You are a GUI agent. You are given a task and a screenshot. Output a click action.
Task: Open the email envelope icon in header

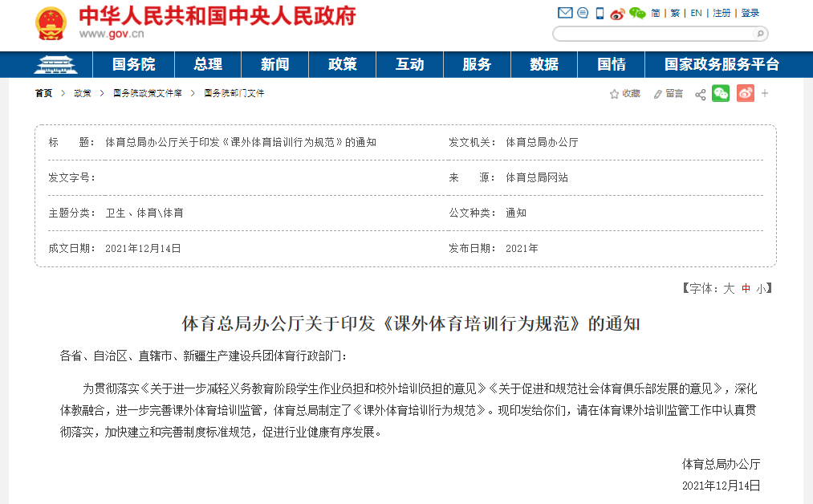pyautogui.click(x=565, y=13)
